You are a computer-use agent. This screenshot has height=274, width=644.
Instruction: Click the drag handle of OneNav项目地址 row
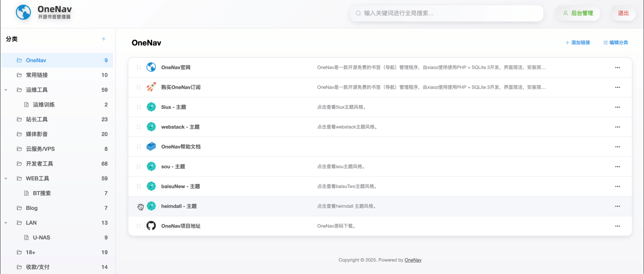[x=139, y=226]
